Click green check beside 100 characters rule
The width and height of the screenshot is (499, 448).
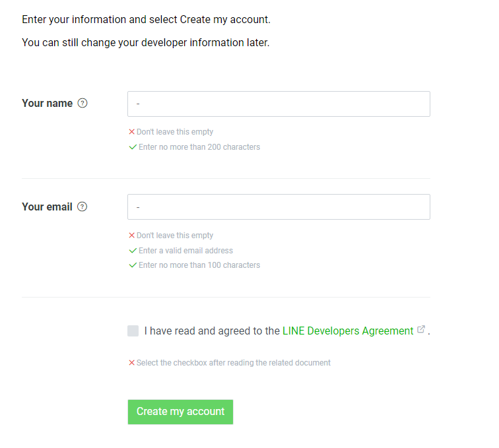tap(133, 265)
